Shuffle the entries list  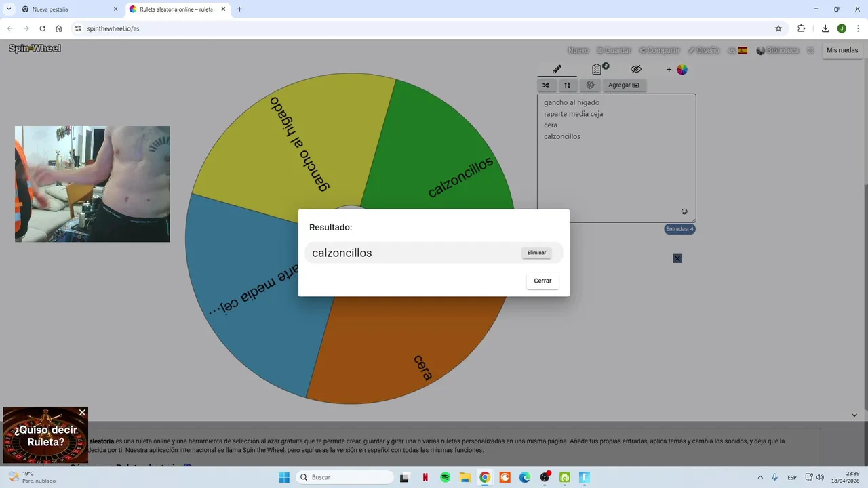[x=546, y=85]
